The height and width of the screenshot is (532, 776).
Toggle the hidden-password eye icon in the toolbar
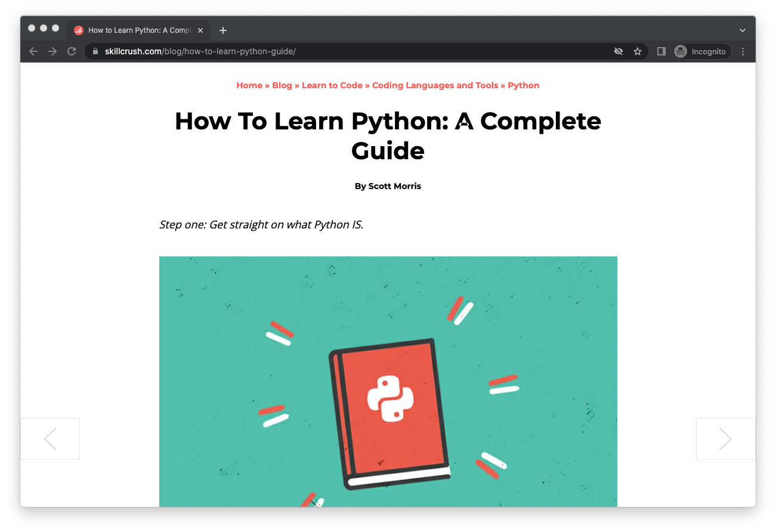[x=619, y=51]
